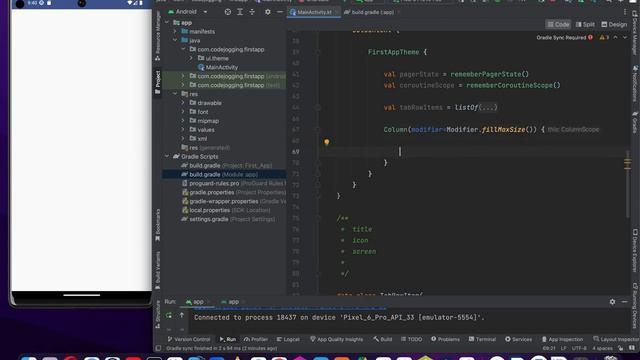Open the Android project view dropdown

[x=188, y=12]
